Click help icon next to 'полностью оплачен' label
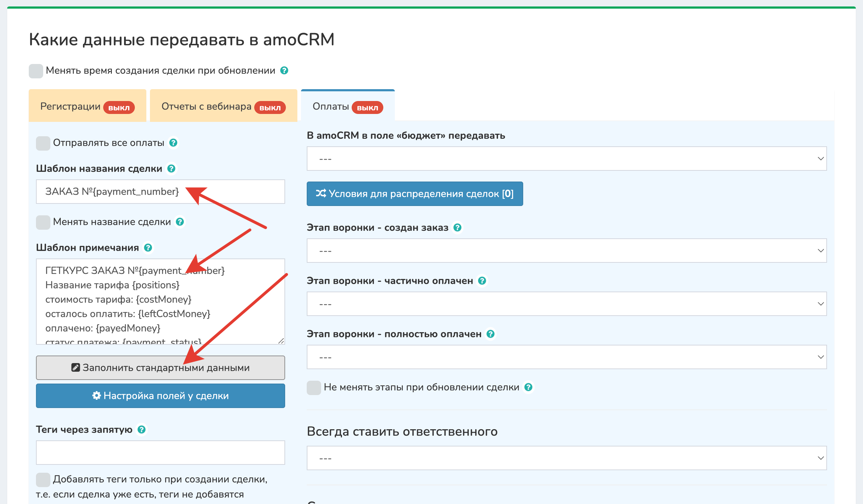Screen dimensions: 863x504 [x=490, y=334]
